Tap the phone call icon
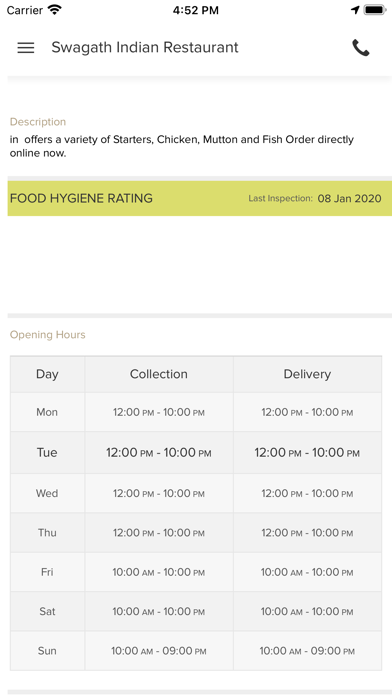The width and height of the screenshot is (392, 696). coord(360,47)
